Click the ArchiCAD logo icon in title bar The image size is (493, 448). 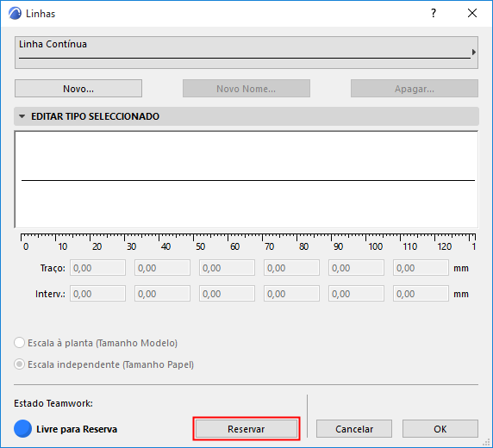coord(15,14)
